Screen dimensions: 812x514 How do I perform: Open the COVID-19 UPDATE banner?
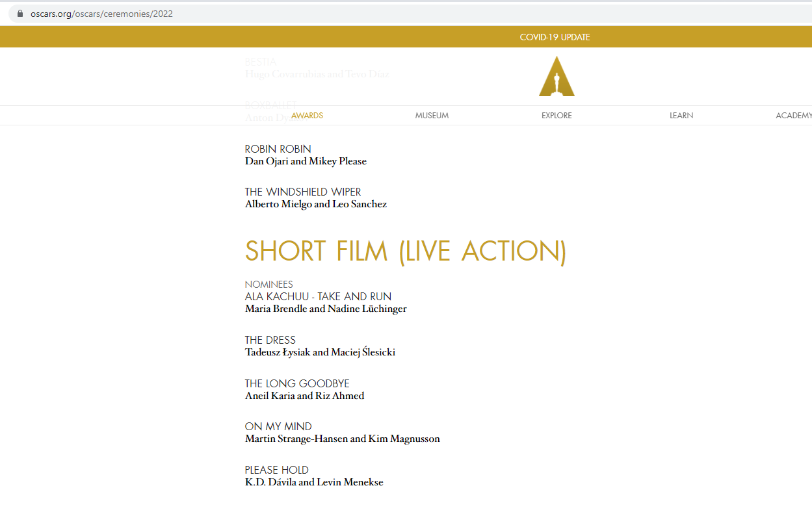(555, 37)
